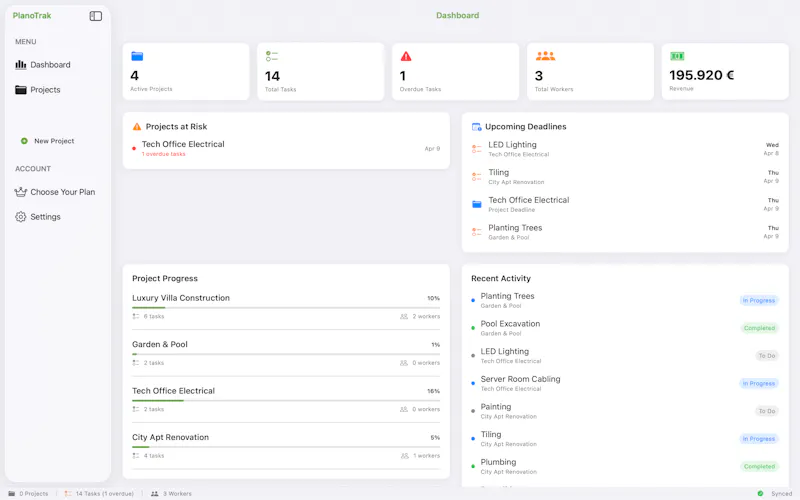Click the New Project button

47,141
